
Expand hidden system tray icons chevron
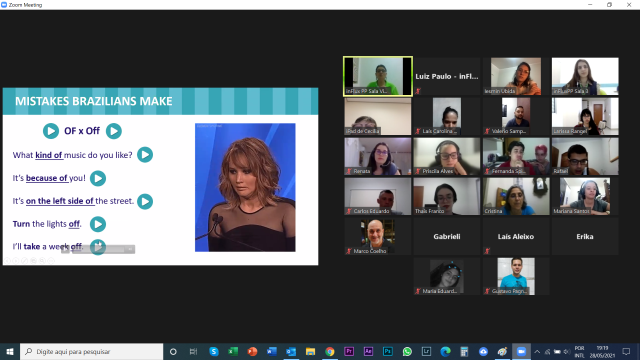(x=537, y=351)
